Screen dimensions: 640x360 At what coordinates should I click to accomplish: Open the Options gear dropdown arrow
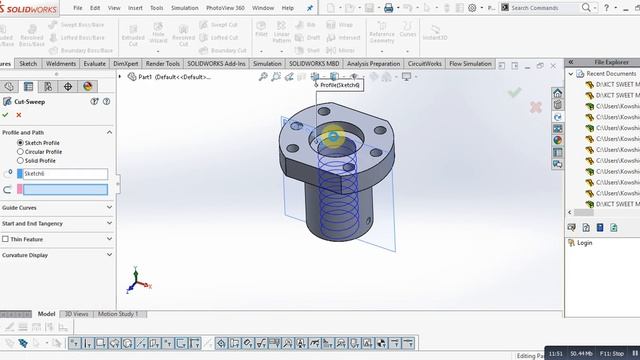click(482, 8)
